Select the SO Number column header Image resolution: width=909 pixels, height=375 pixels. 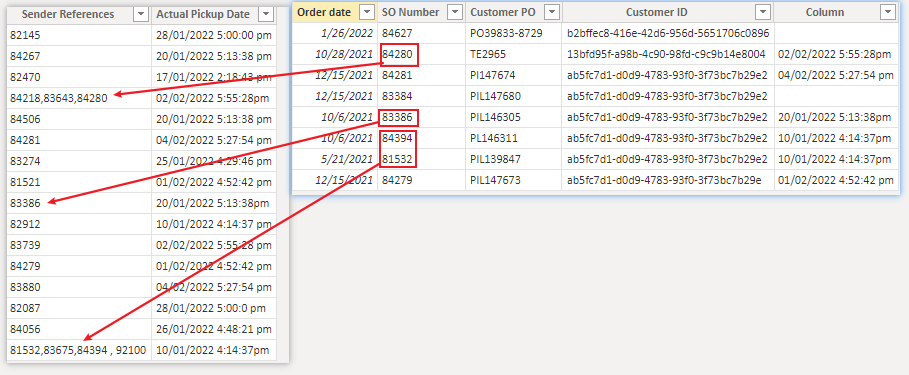pyautogui.click(x=410, y=12)
